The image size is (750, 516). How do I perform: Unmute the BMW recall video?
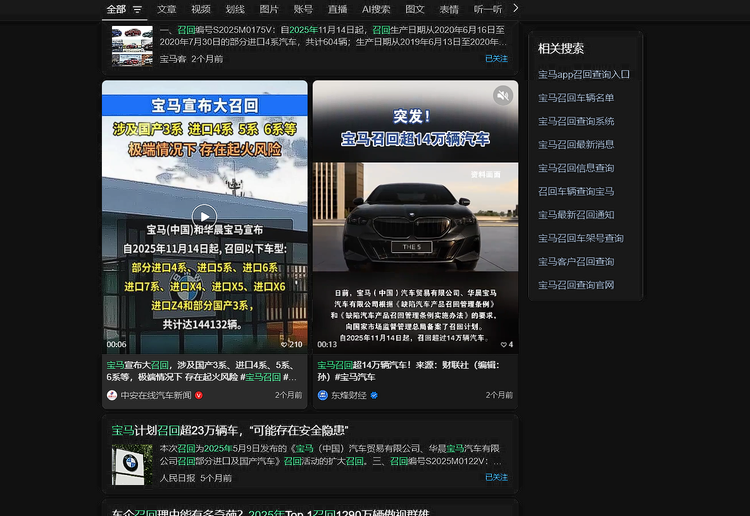click(502, 95)
